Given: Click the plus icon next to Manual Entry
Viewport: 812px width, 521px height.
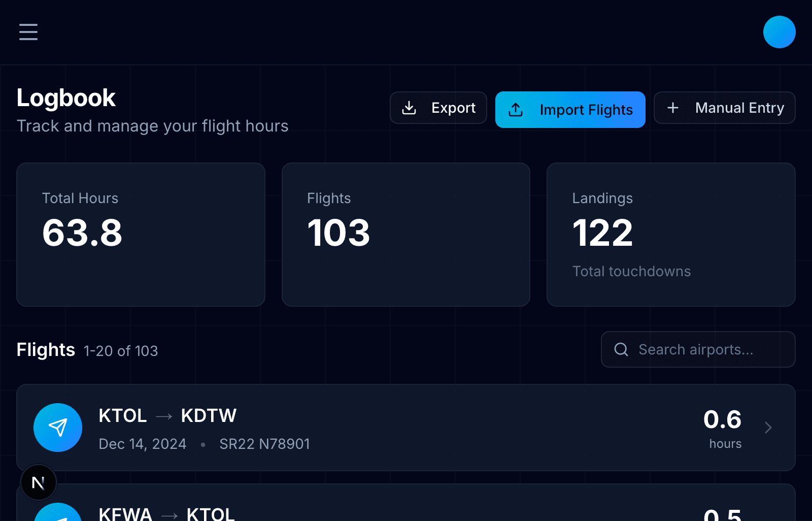Looking at the screenshot, I should [x=672, y=108].
